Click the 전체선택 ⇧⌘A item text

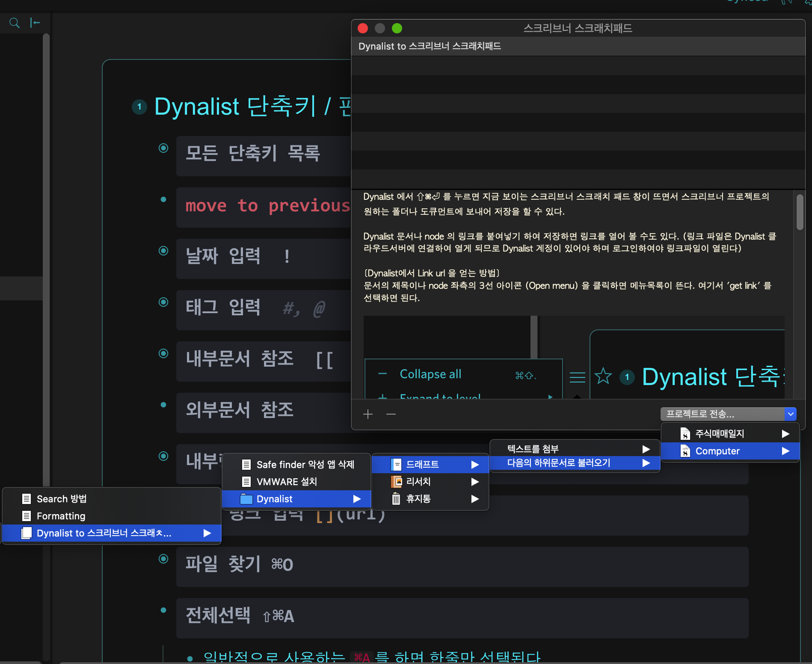coord(240,615)
